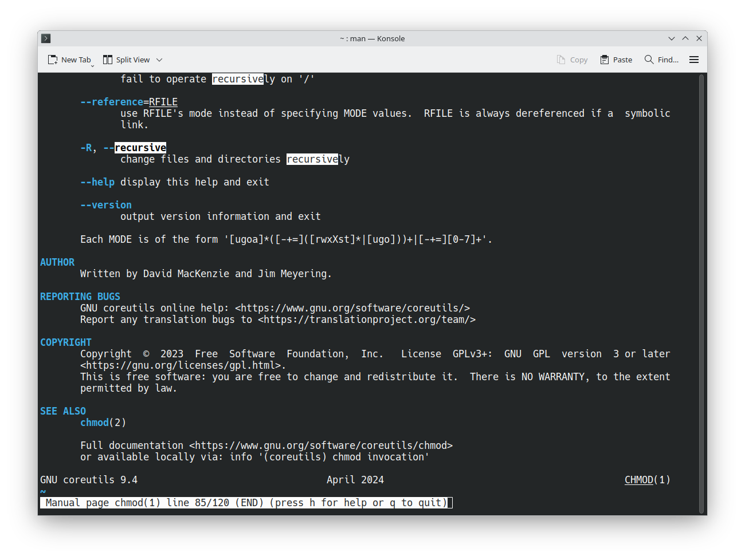745x560 pixels.
Task: Click the Split View icon
Action: [x=108, y=60]
